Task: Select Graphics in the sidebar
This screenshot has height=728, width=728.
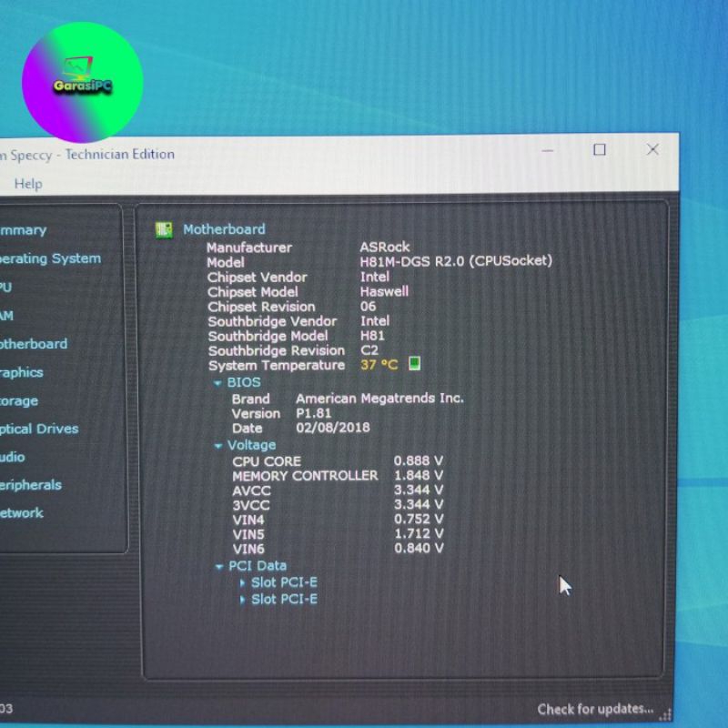Action: coord(21,372)
